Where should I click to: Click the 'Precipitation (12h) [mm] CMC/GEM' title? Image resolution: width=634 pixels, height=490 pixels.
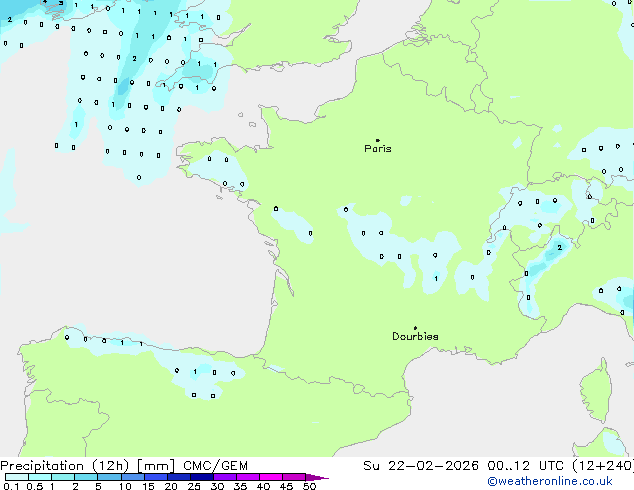coord(124,466)
